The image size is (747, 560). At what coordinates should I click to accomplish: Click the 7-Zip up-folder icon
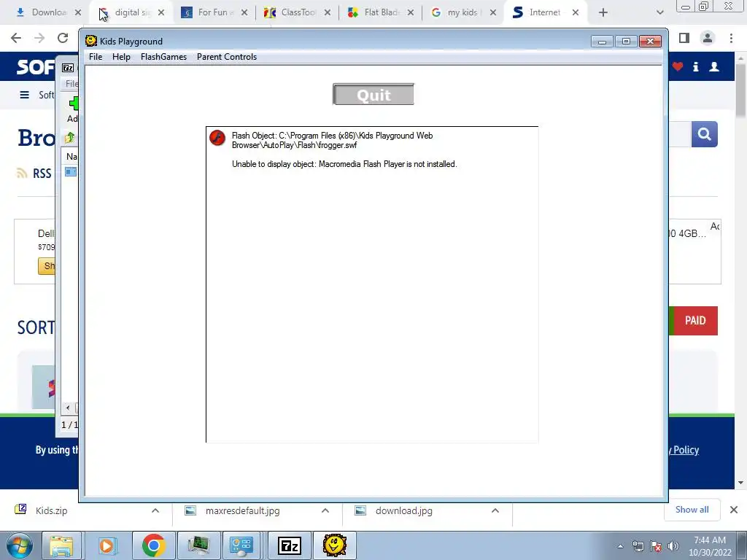coord(69,138)
